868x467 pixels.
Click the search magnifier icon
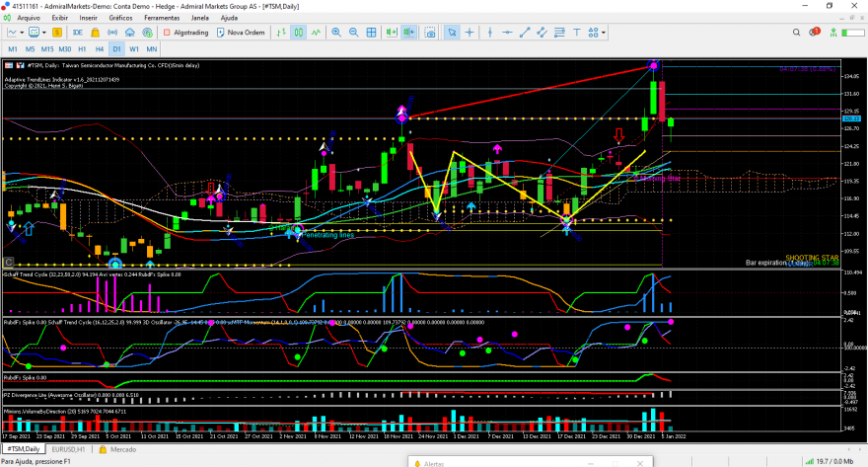coord(794,32)
